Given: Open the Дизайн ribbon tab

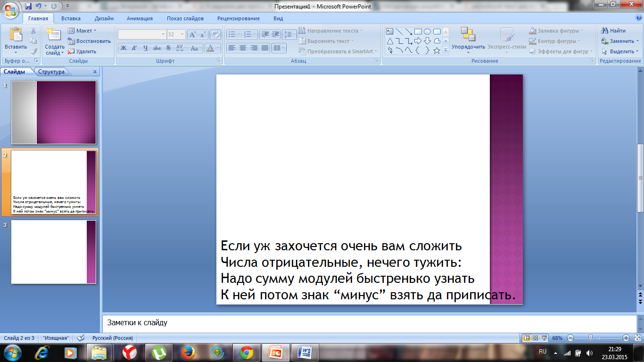Looking at the screenshot, I should [x=104, y=18].
